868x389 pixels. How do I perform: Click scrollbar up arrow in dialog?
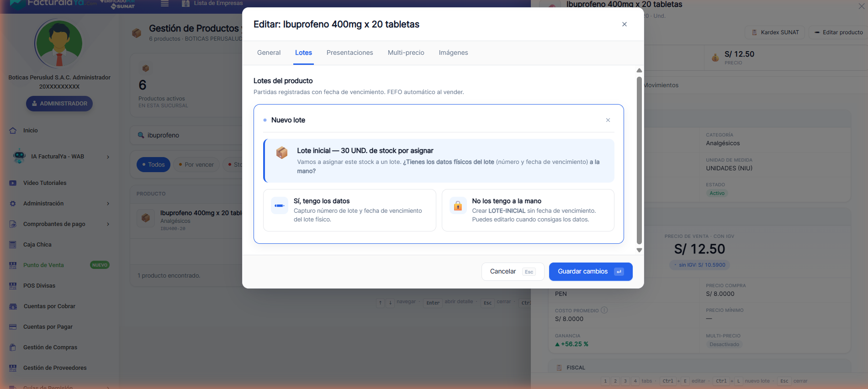639,70
